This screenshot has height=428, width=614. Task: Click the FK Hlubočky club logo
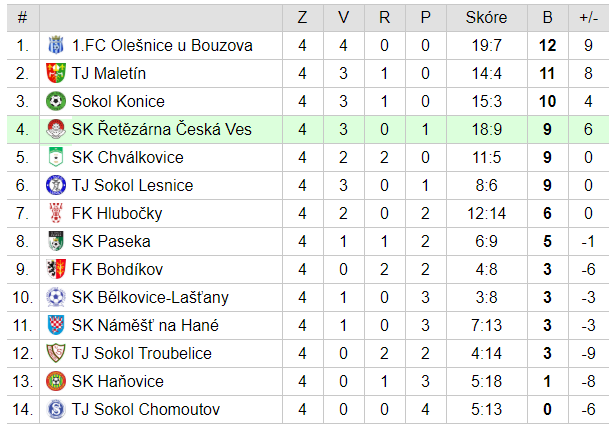point(56,213)
